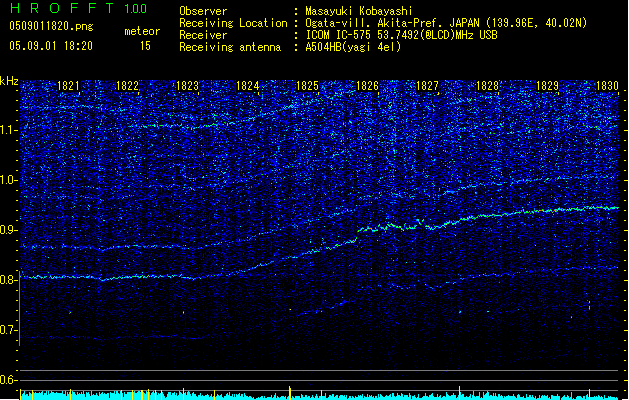
Task: Click observer name Masayuki Kobayashi
Action: coord(359,11)
